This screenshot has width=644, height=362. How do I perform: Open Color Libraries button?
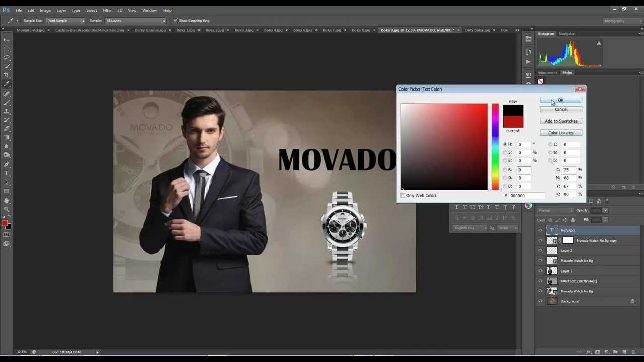click(x=561, y=133)
